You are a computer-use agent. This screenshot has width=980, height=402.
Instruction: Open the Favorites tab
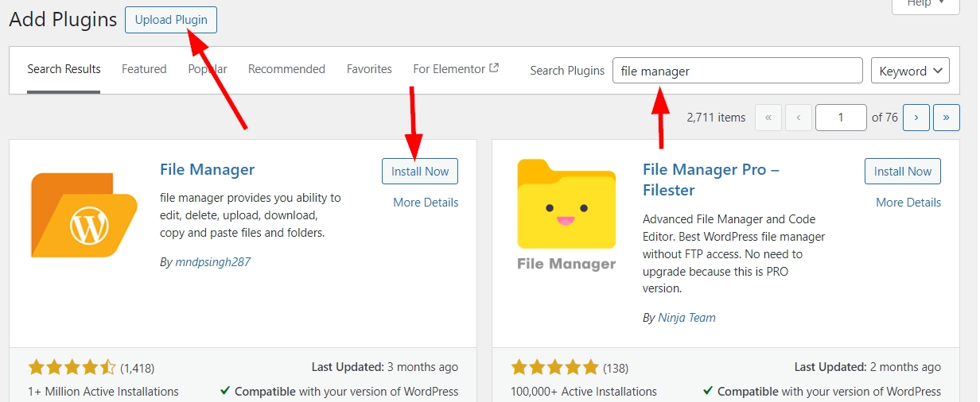[369, 69]
